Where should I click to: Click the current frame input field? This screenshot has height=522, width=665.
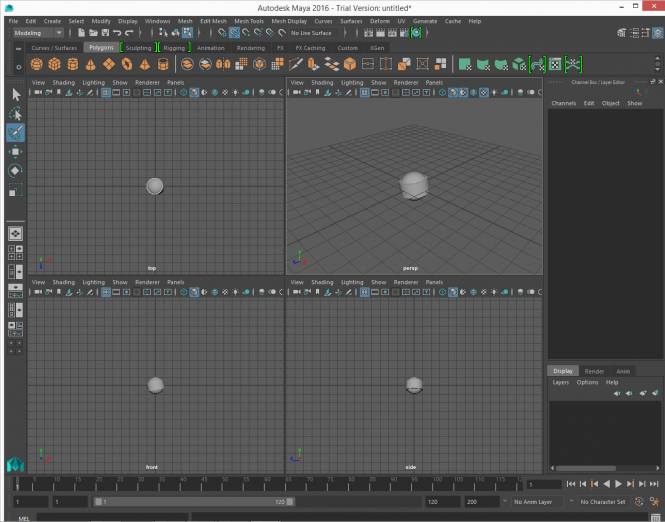pyautogui.click(x=544, y=484)
